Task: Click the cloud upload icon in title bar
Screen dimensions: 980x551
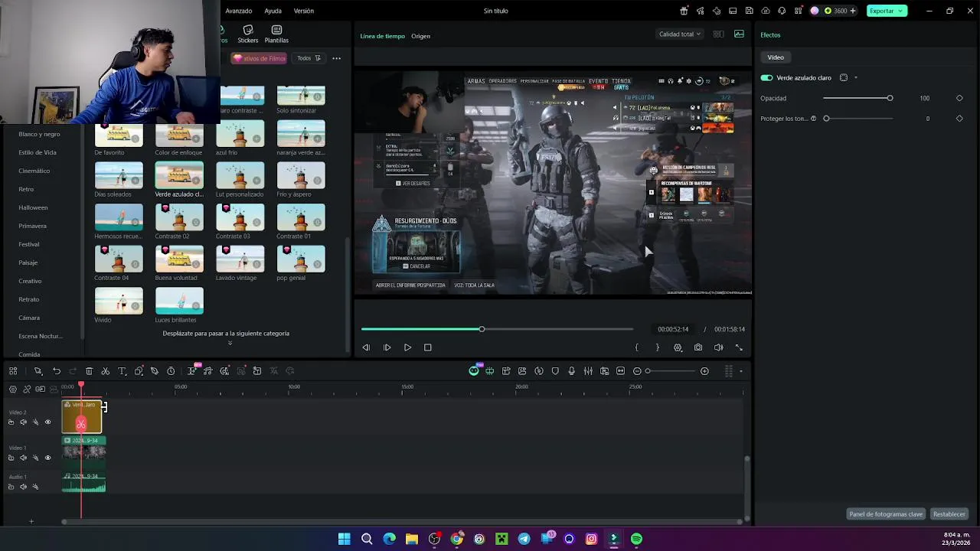Action: point(765,11)
